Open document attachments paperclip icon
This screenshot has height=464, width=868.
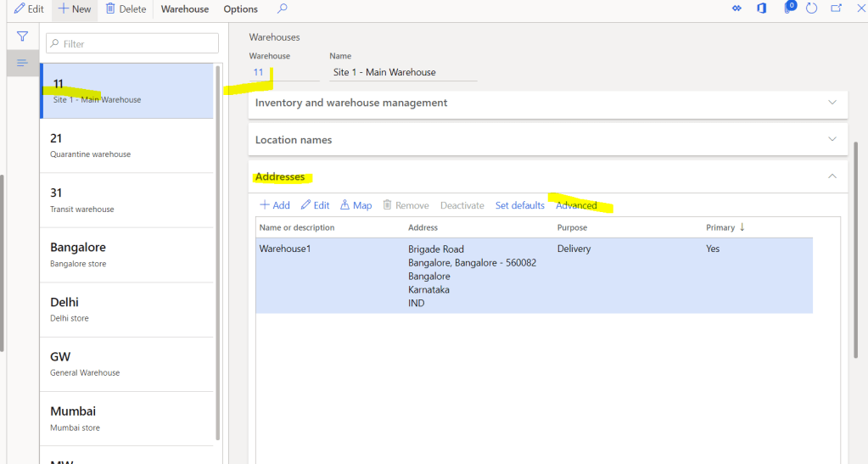coord(789,8)
